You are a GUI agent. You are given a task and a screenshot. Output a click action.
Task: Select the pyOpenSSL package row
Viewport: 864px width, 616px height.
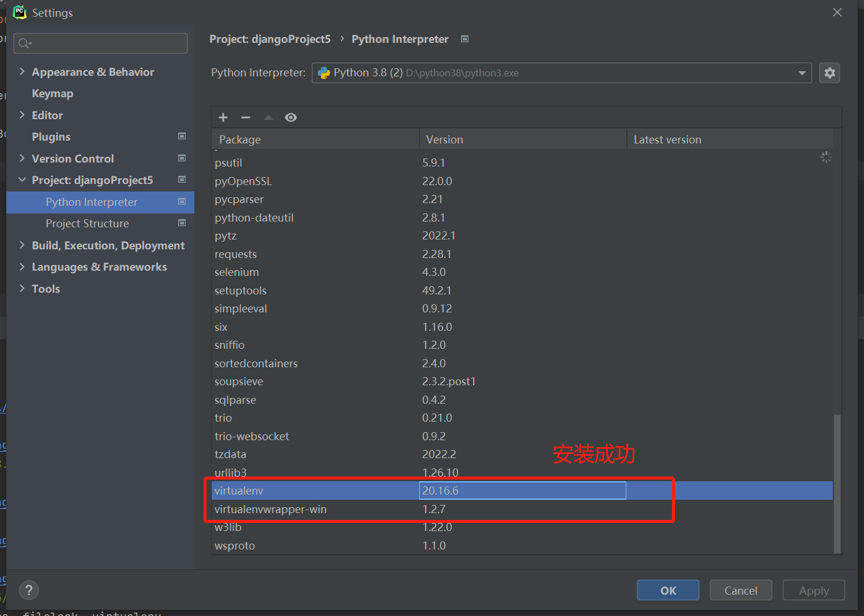pos(522,181)
